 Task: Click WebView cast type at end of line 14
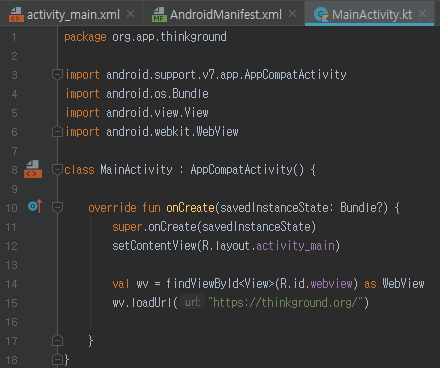click(x=403, y=284)
